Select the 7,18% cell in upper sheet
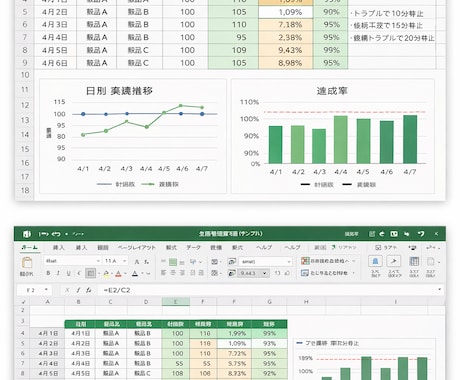460x380 pixels. 286,25
